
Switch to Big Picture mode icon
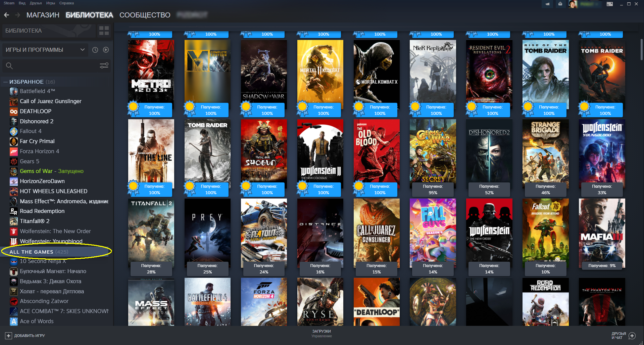point(610,4)
